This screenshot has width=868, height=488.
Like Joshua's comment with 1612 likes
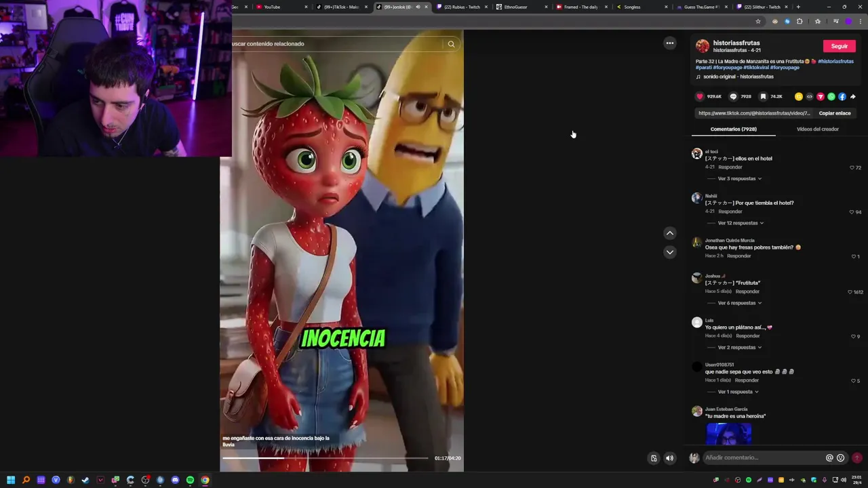pyautogui.click(x=850, y=292)
